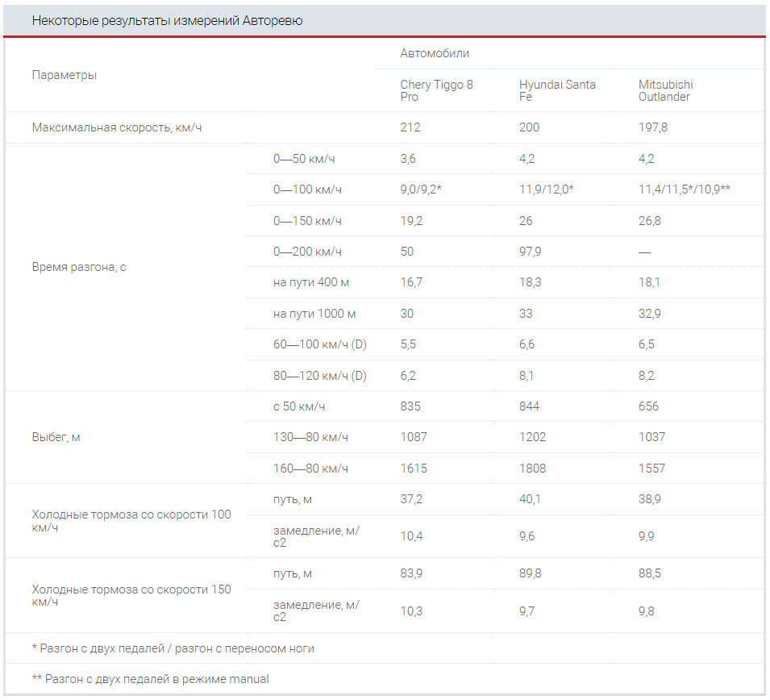This screenshot has height=700, width=770.
Task: Select the value '844'
Action: click(x=530, y=406)
